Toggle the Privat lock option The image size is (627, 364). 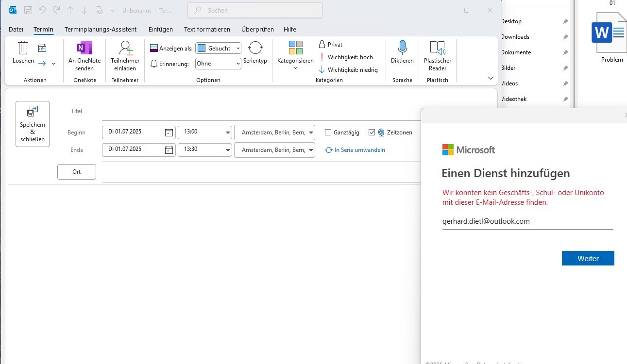[x=330, y=44]
